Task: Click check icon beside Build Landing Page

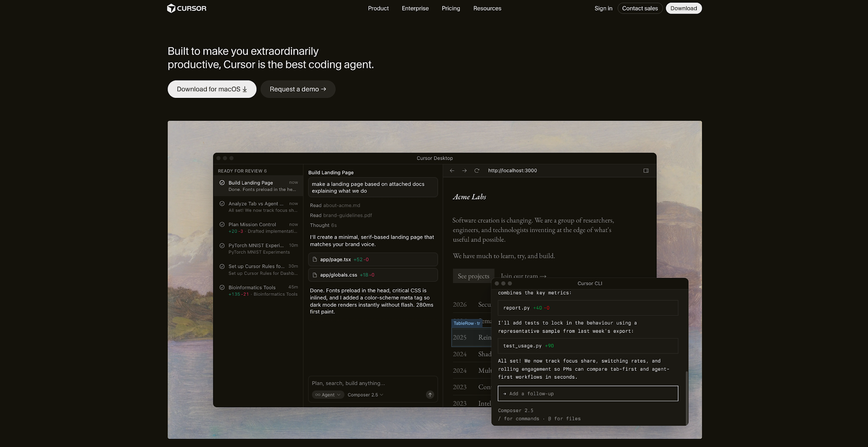Action: coord(222,183)
